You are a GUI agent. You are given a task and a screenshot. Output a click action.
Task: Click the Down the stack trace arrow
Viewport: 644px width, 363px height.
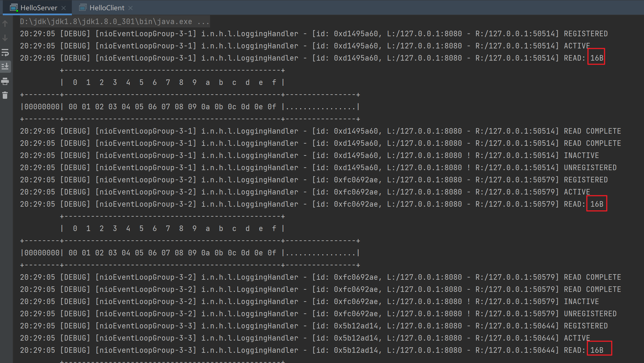5,38
